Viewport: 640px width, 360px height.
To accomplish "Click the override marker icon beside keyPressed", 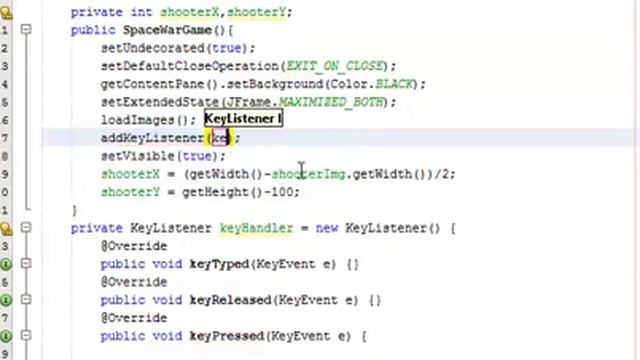I will [6, 336].
